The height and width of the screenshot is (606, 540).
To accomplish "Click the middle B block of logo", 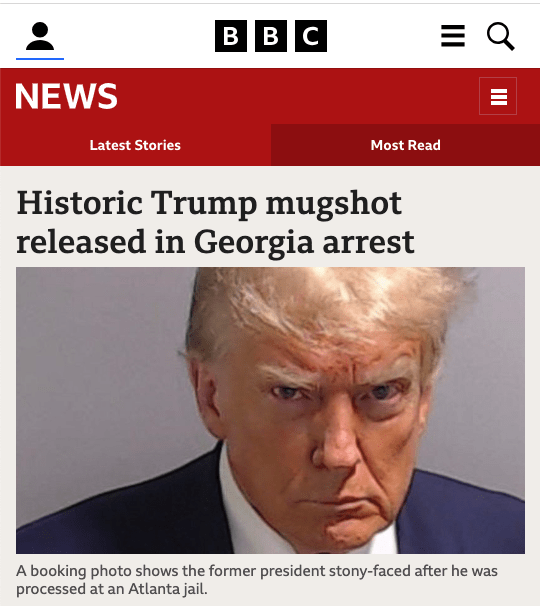I will (271, 36).
